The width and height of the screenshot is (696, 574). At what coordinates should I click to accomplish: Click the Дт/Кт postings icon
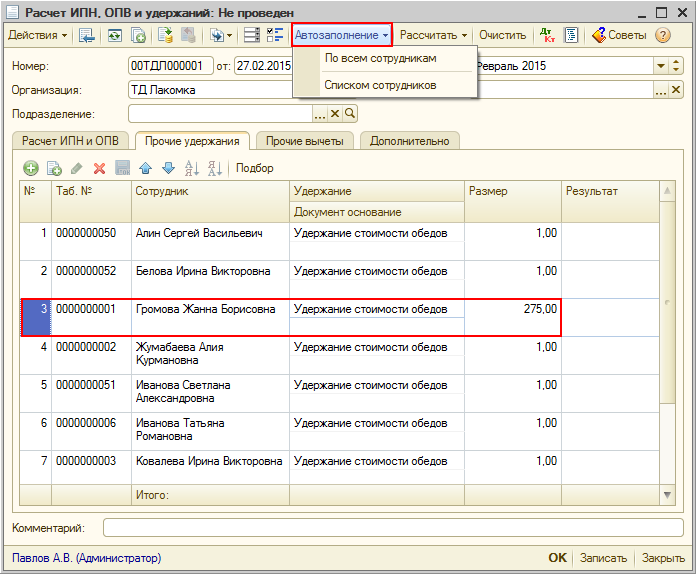(547, 35)
